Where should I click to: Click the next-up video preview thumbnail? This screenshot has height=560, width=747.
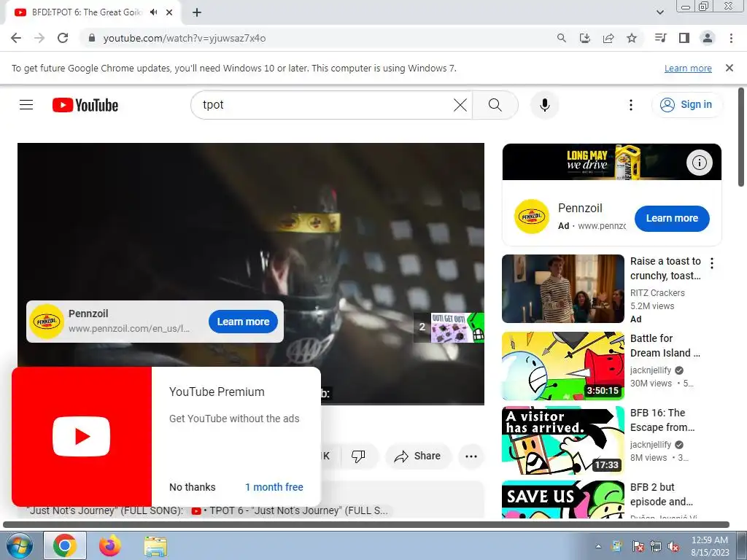457,327
